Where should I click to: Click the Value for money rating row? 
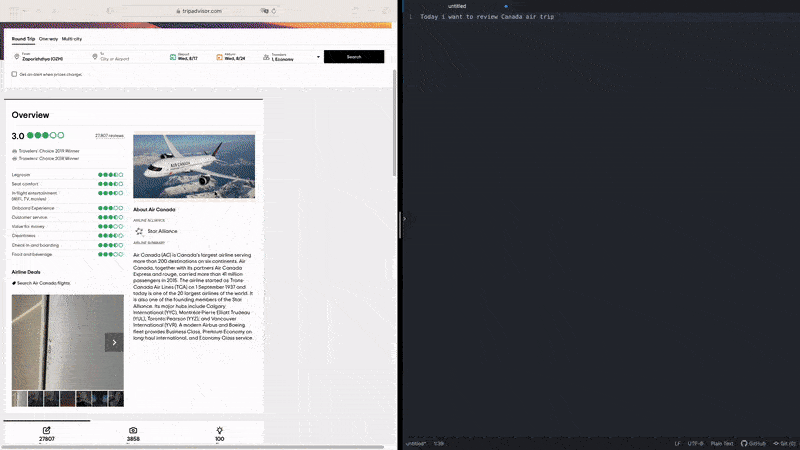[67, 227]
